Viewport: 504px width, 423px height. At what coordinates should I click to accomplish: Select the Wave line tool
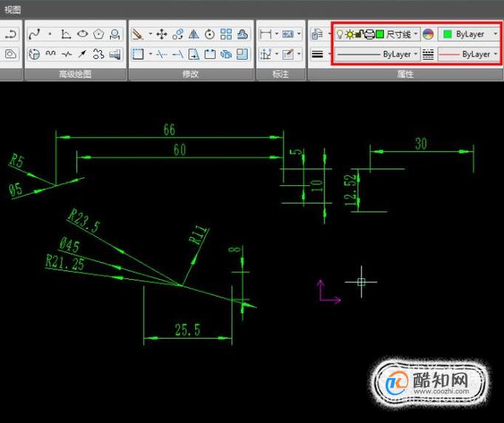click(x=50, y=54)
